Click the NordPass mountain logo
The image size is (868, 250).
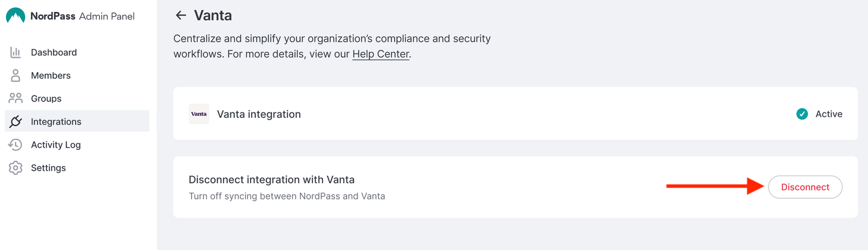[15, 15]
